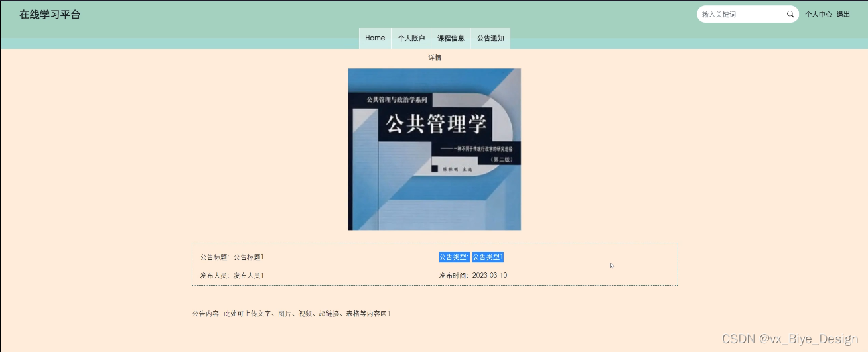Click the 在线学习平台 site title
This screenshot has width=868, height=352.
pos(50,14)
